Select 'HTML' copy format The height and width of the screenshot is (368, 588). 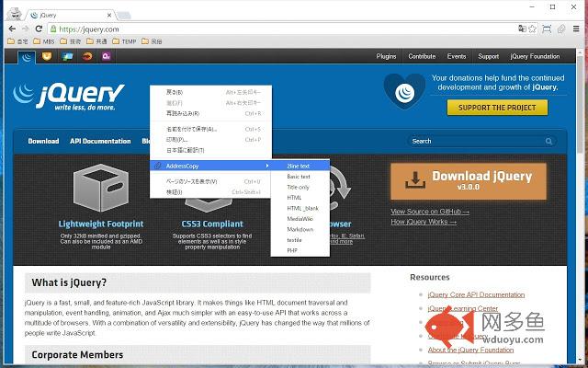click(300, 198)
